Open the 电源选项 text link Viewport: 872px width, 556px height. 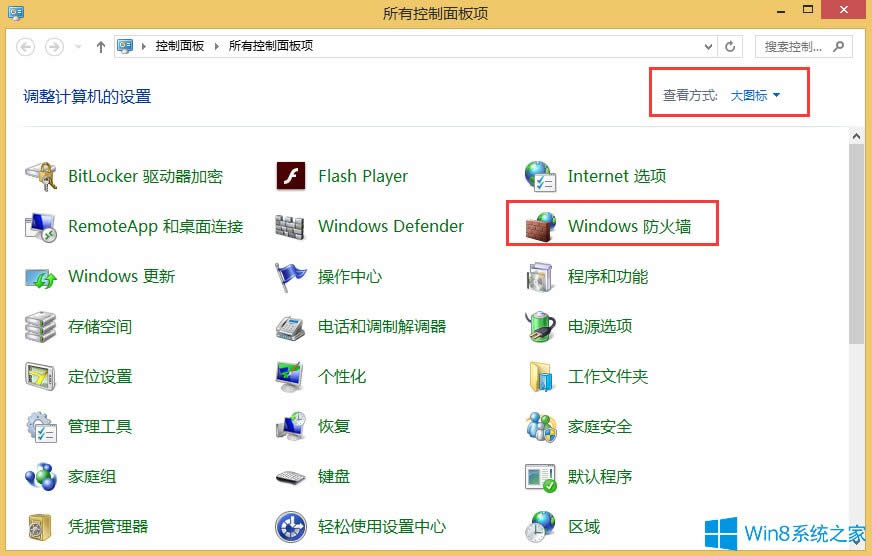click(600, 326)
